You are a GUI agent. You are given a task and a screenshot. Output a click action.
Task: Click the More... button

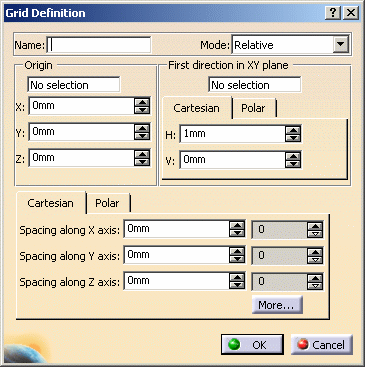(277, 305)
